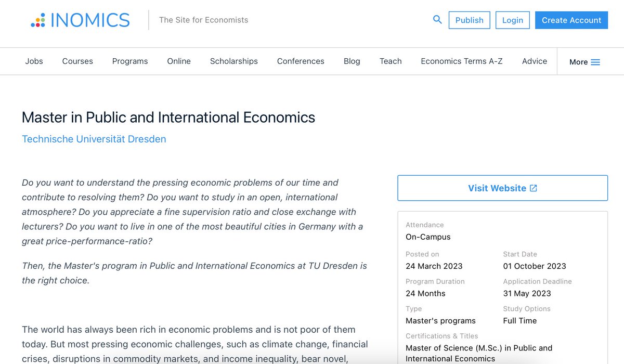Image resolution: width=624 pixels, height=364 pixels.
Task: Go to the Blog section
Action: pos(352,61)
